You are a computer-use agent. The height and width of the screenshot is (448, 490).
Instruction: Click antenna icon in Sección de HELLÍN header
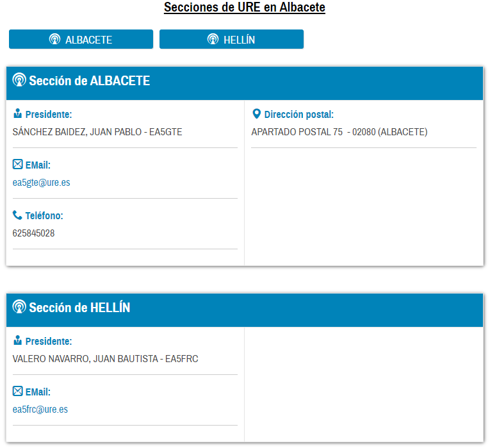(20, 308)
